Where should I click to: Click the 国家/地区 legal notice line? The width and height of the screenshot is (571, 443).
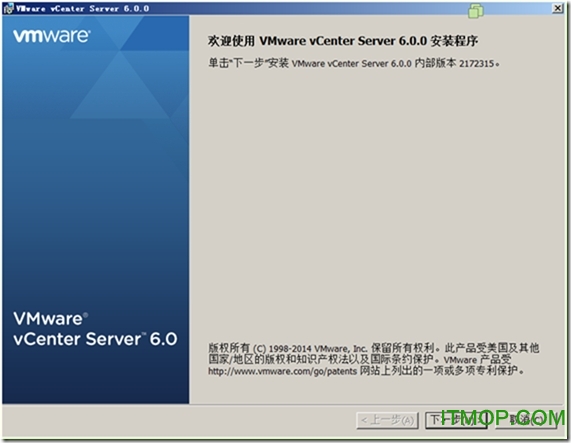(x=359, y=360)
